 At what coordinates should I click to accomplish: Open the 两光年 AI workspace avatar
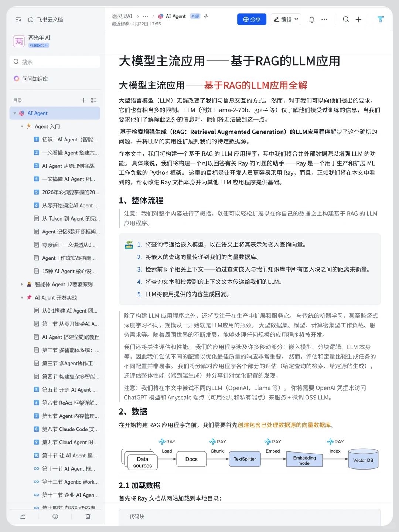(x=19, y=41)
